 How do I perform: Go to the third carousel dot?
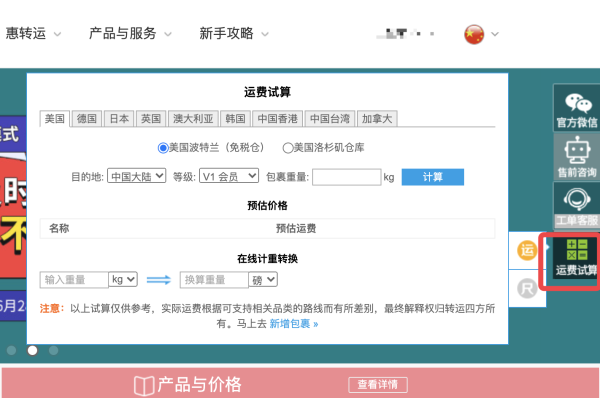point(54,350)
